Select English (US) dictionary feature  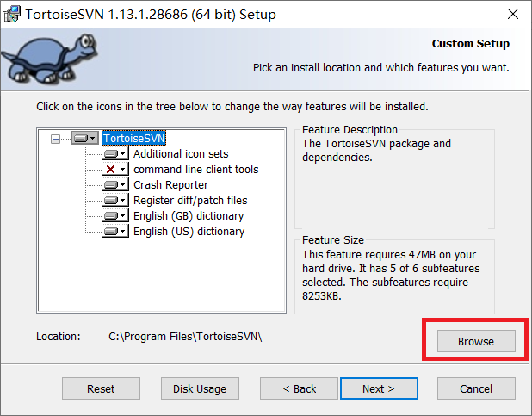click(189, 232)
